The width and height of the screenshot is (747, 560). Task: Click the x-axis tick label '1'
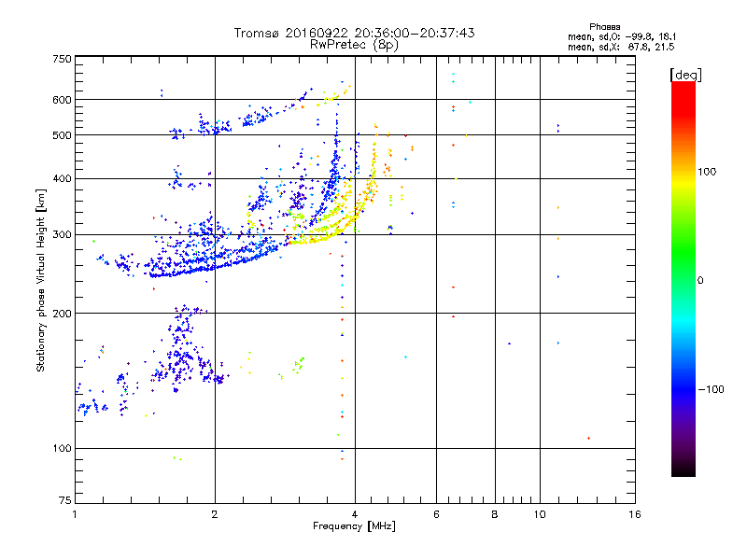pyautogui.click(x=75, y=514)
